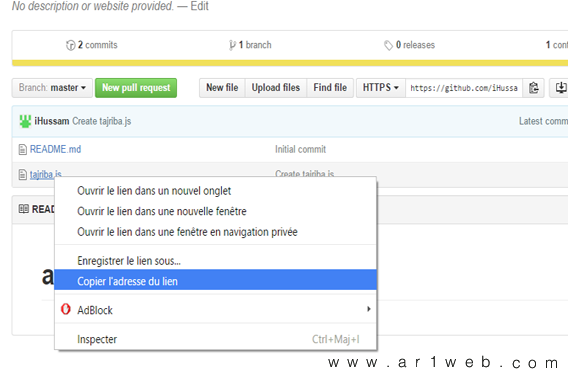The height and width of the screenshot is (373, 568).
Task: Click the releases tag icon
Action: click(388, 45)
